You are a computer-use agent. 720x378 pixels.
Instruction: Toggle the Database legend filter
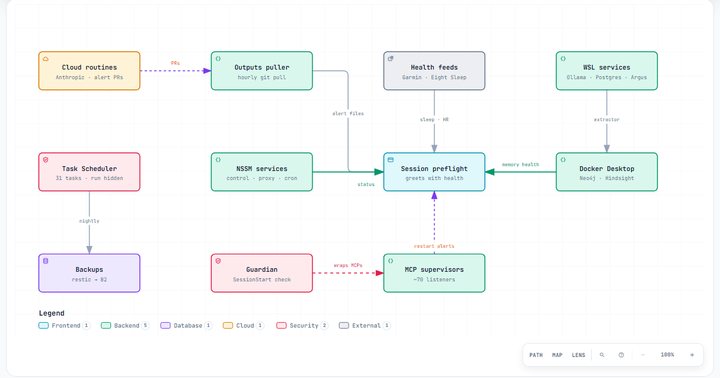(x=186, y=326)
